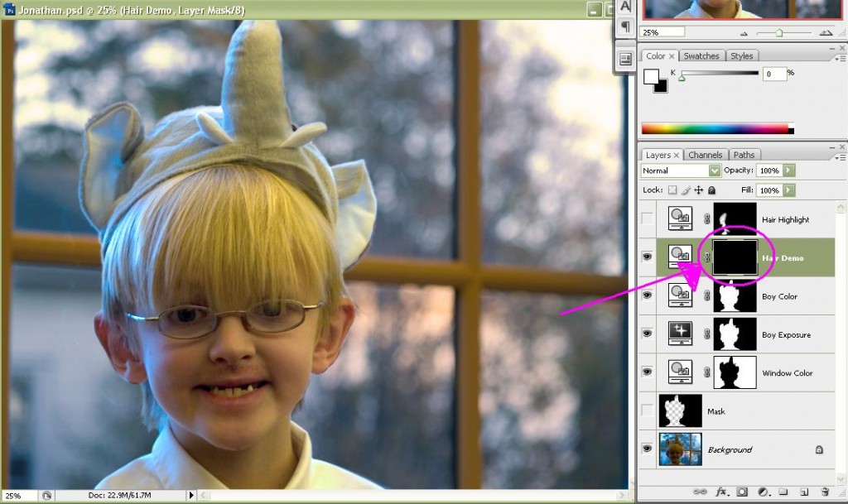848x504 pixels.
Task: Switch to the Swatches tab
Action: 701,56
